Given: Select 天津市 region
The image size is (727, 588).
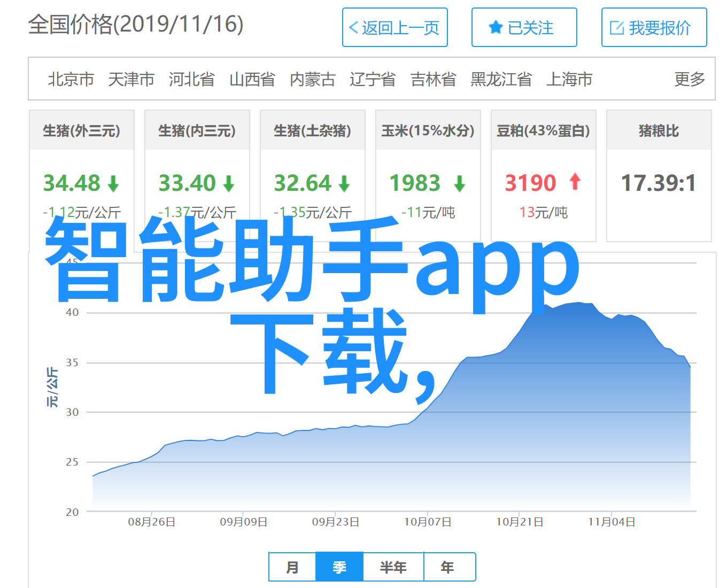Looking at the screenshot, I should 132,79.
